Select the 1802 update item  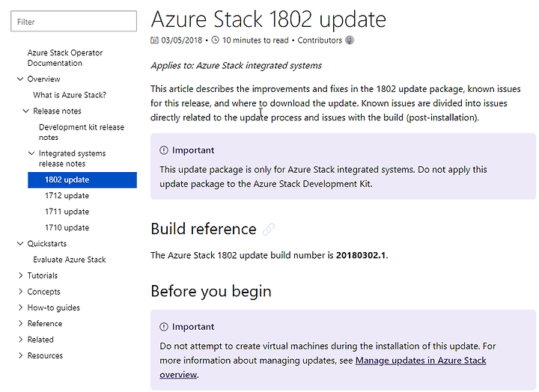[82, 180]
